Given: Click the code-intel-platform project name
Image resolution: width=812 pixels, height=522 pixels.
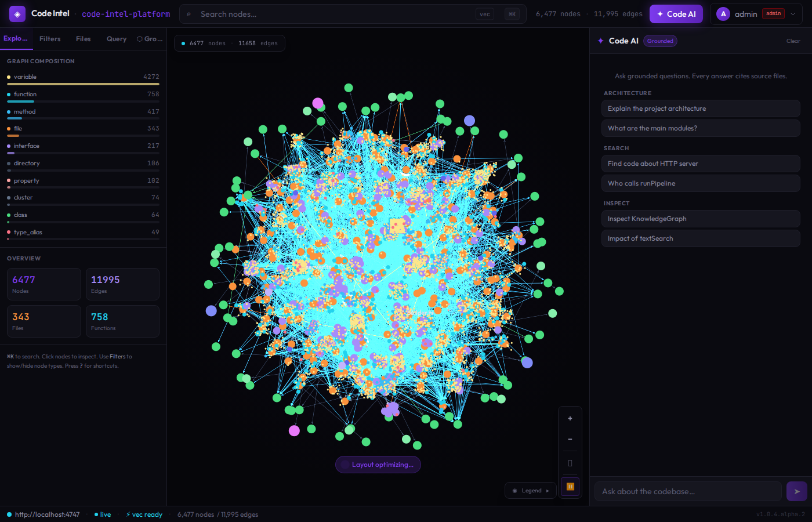Looking at the screenshot, I should pos(126,14).
